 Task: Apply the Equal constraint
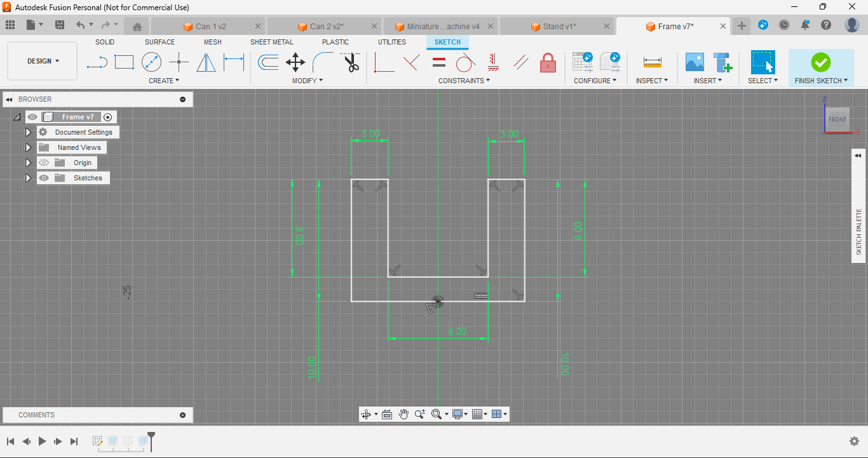pyautogui.click(x=439, y=62)
